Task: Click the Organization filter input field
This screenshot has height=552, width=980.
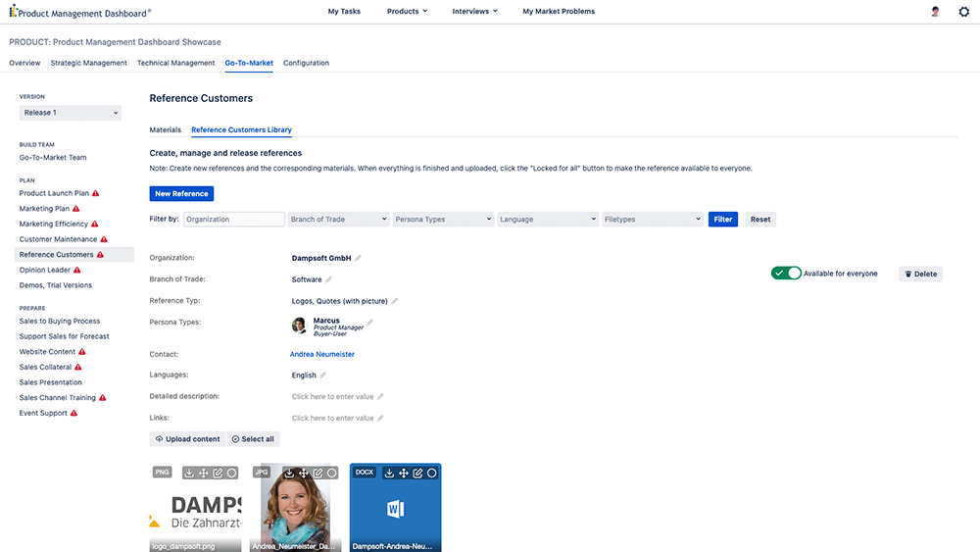Action: [234, 220]
